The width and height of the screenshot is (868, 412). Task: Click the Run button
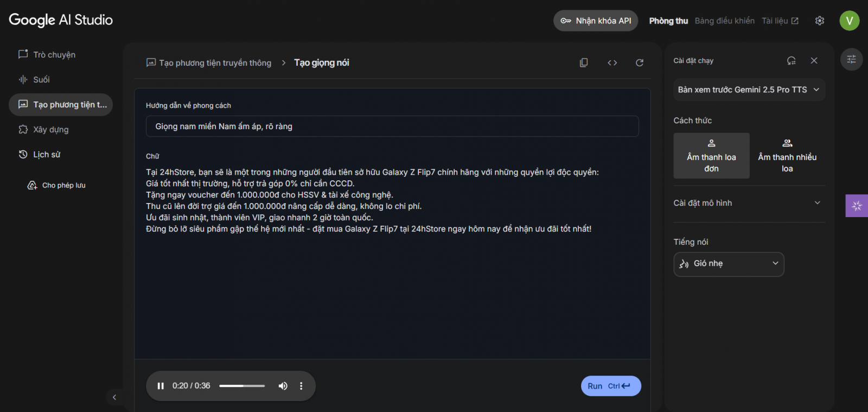610,386
